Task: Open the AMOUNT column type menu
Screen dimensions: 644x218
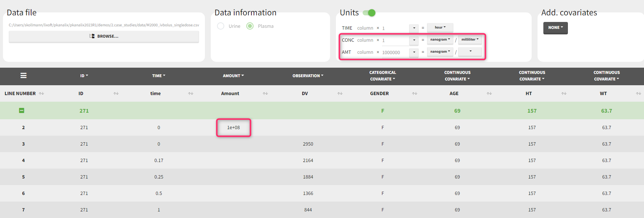Action: [233, 76]
